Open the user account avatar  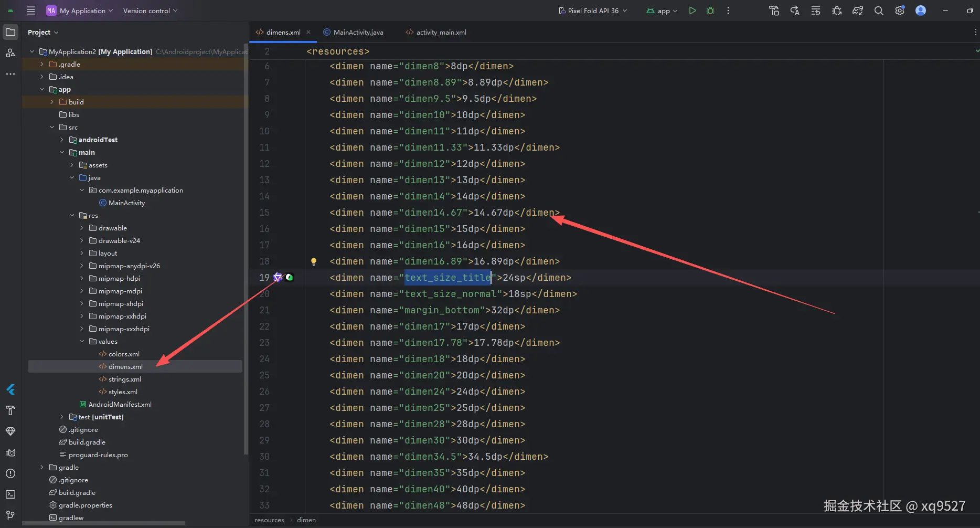coord(921,10)
